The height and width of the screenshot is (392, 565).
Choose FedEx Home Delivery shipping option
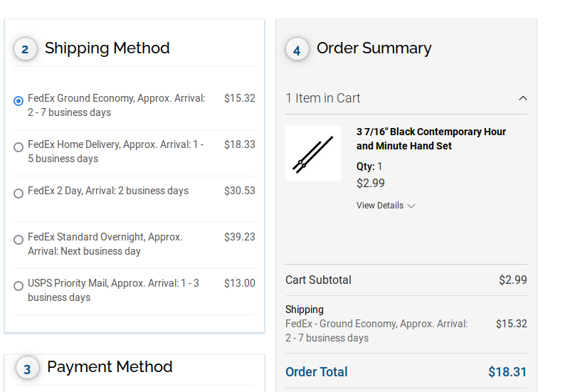pyautogui.click(x=19, y=147)
